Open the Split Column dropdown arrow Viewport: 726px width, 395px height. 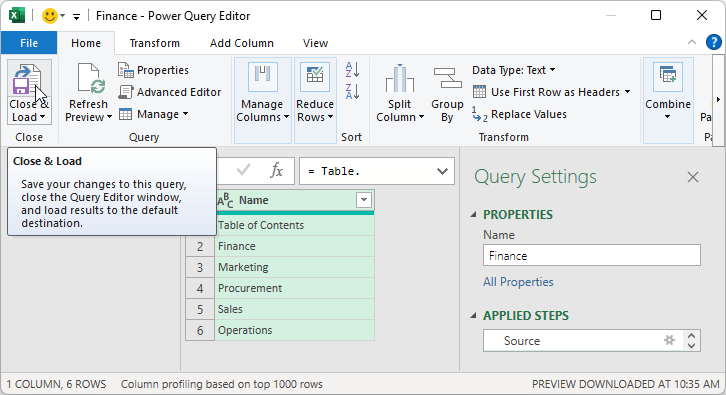click(x=421, y=117)
